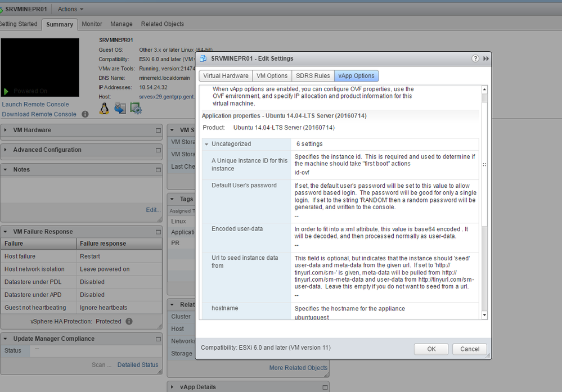Maximize the VM Hardware panel
562x392 pixels.
click(x=158, y=130)
